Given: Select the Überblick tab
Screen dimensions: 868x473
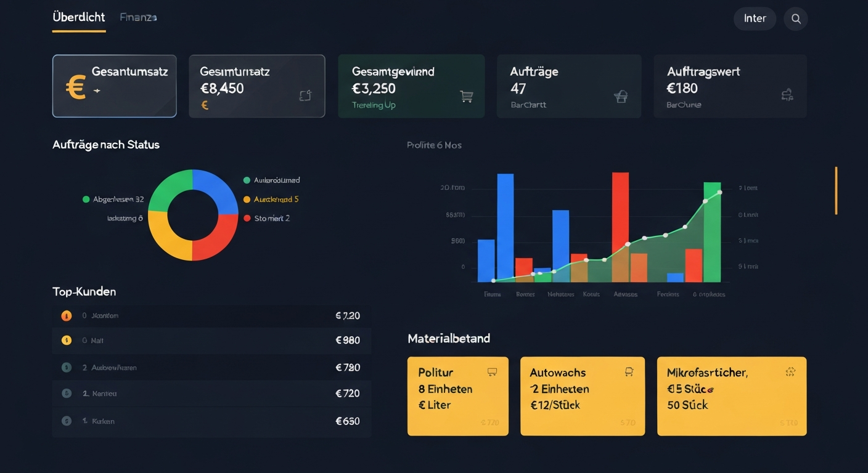Looking at the screenshot, I should (79, 18).
